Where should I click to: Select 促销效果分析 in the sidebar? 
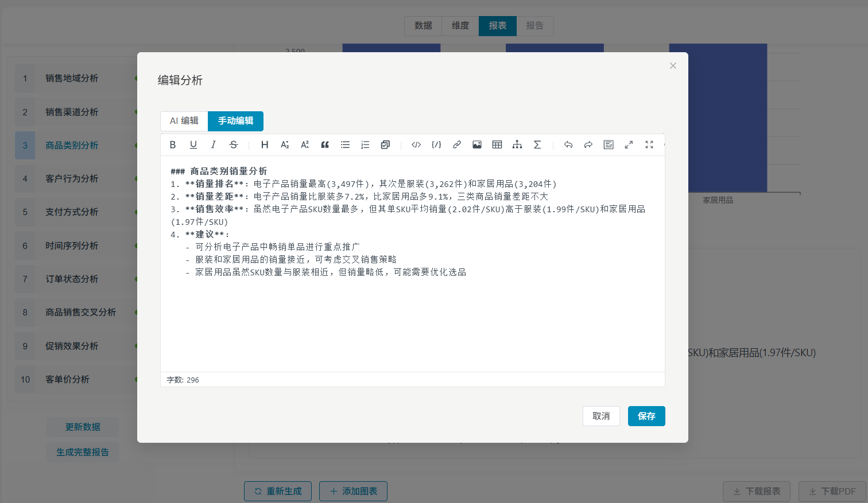coord(76,346)
